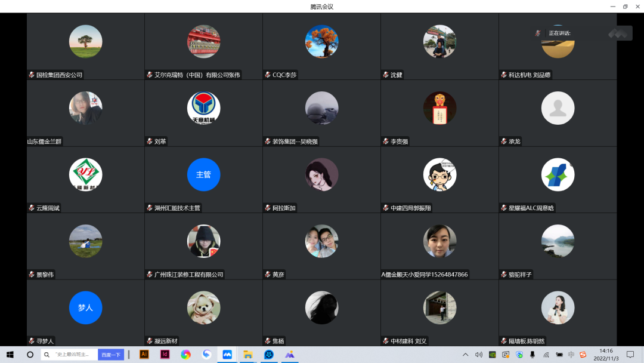Click the NVIDIA tray icon

click(x=493, y=355)
